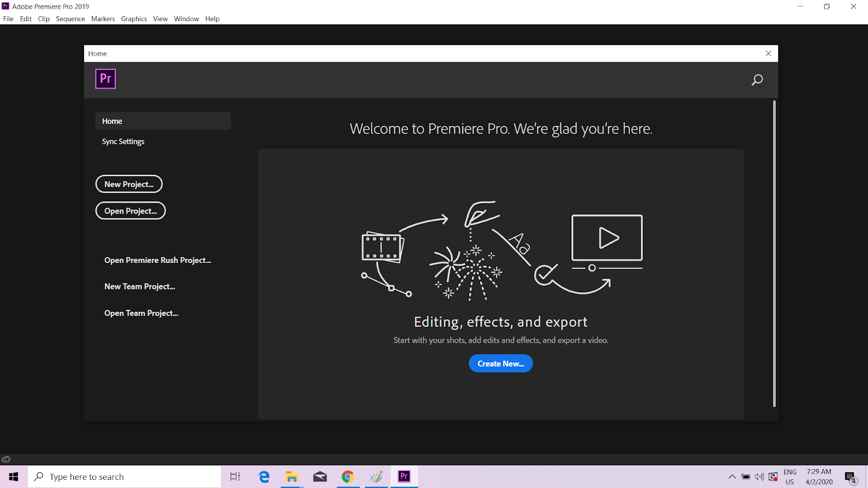Viewport: 868px width, 488px height.
Task: Check the battery status icon
Action: (x=746, y=477)
